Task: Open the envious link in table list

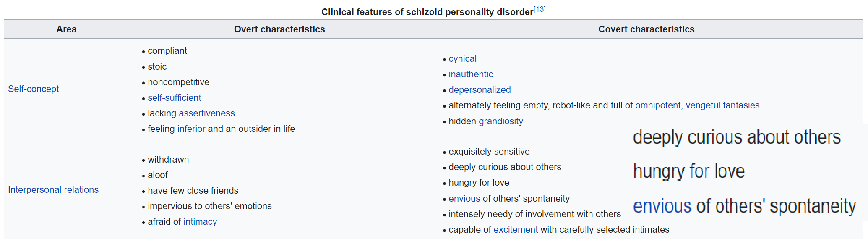Action: pos(464,199)
